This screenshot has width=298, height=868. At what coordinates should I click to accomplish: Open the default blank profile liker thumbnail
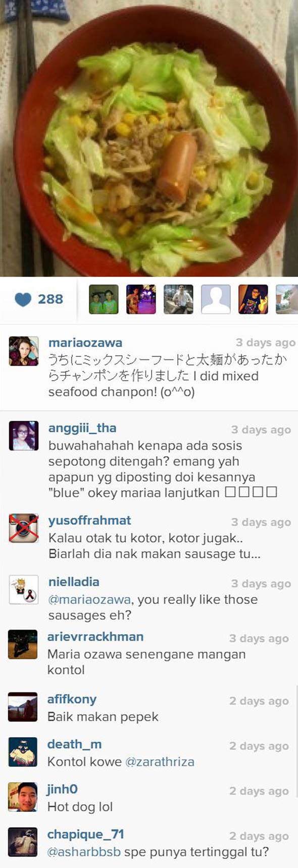click(216, 299)
